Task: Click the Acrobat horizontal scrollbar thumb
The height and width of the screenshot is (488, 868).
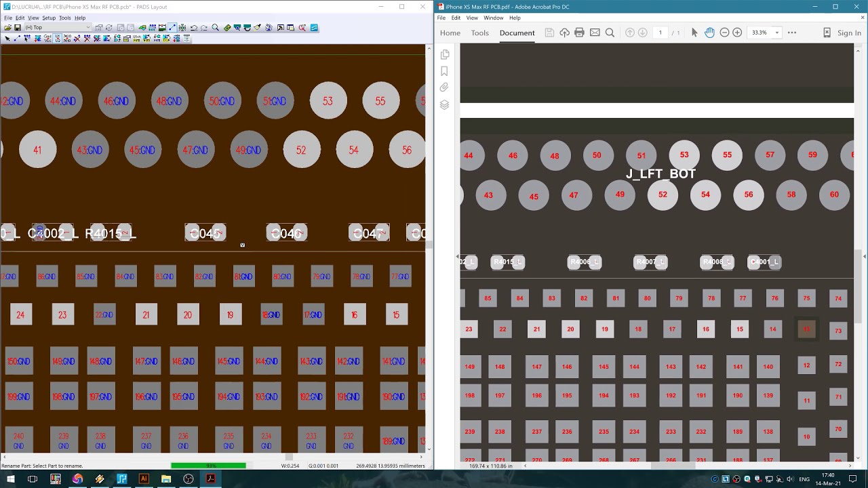Action: click(x=673, y=466)
